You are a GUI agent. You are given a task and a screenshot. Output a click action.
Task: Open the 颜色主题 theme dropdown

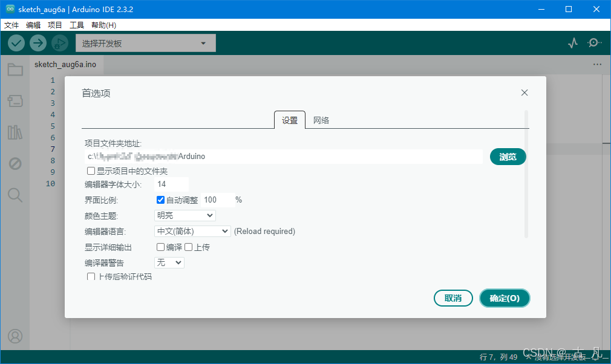185,215
